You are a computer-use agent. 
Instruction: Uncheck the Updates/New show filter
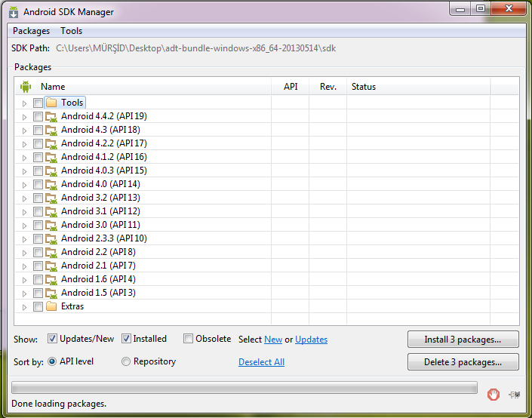[52, 339]
